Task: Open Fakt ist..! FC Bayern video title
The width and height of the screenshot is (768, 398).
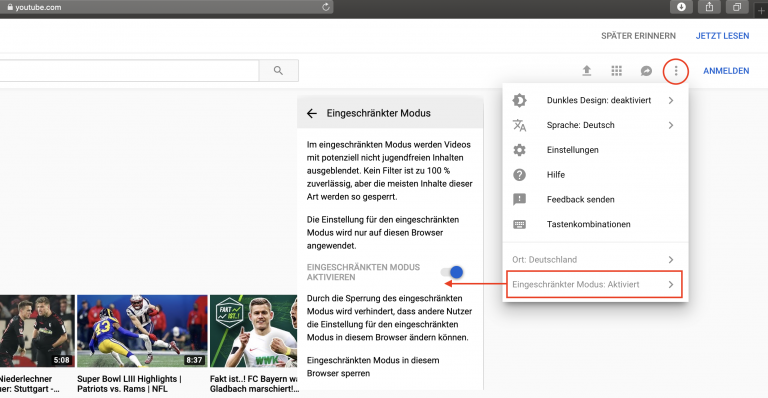Action: 254,384
